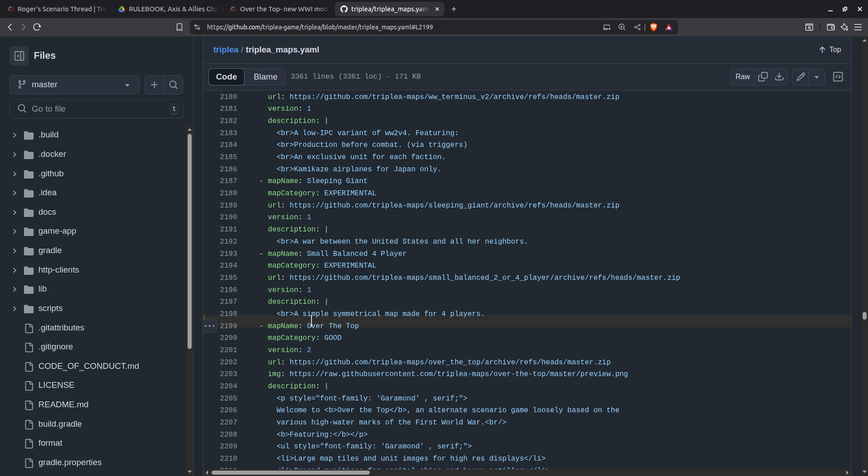Click the page vertical scrollbar thumb

click(864, 316)
